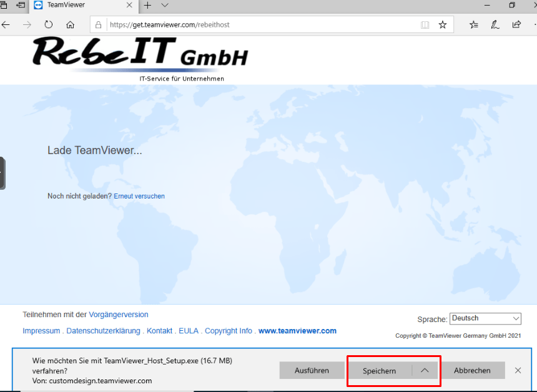Viewport: 537px width, 392px height.
Task: Select the TeamViewer browser tab
Action: point(84,5)
